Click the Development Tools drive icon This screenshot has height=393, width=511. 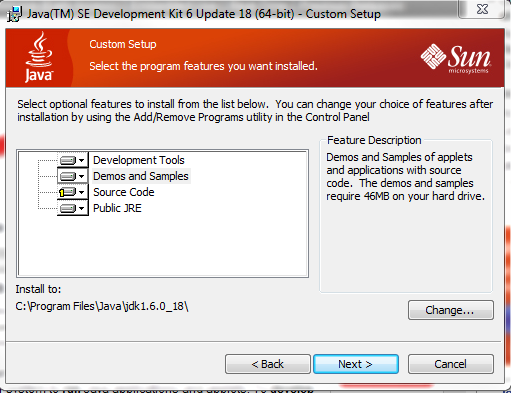click(68, 160)
